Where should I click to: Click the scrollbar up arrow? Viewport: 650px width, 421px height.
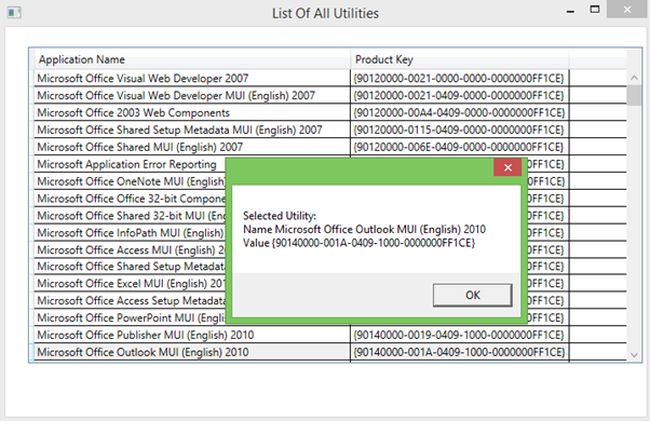coord(634,77)
